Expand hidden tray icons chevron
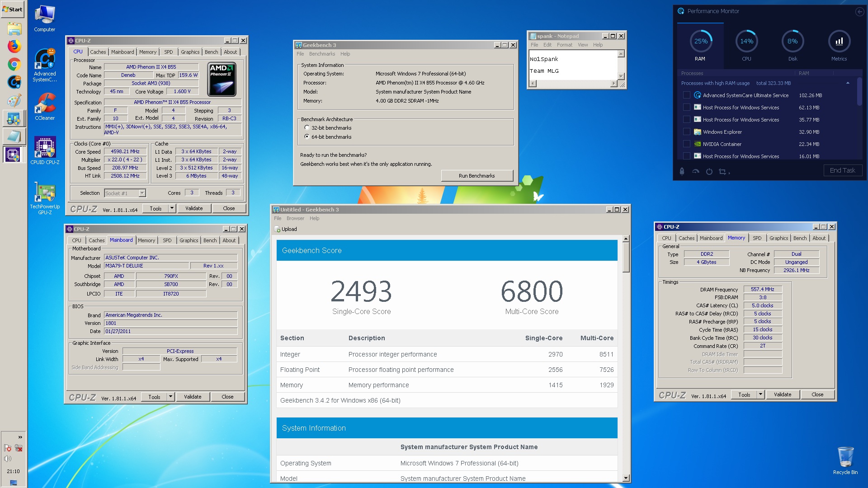 tap(20, 437)
